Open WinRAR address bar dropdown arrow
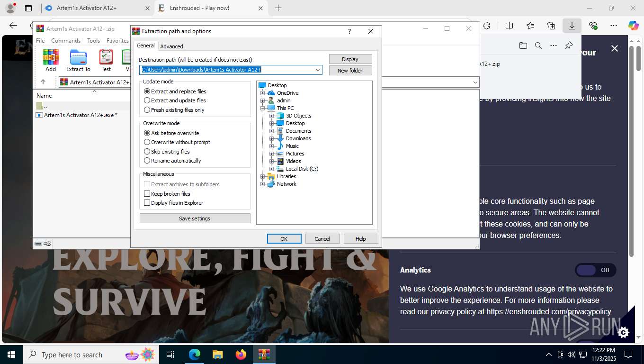The height and width of the screenshot is (364, 644). point(475,82)
